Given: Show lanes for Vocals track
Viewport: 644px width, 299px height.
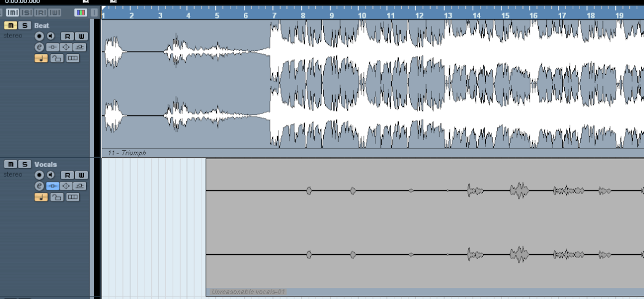Looking at the screenshot, I should tap(73, 197).
